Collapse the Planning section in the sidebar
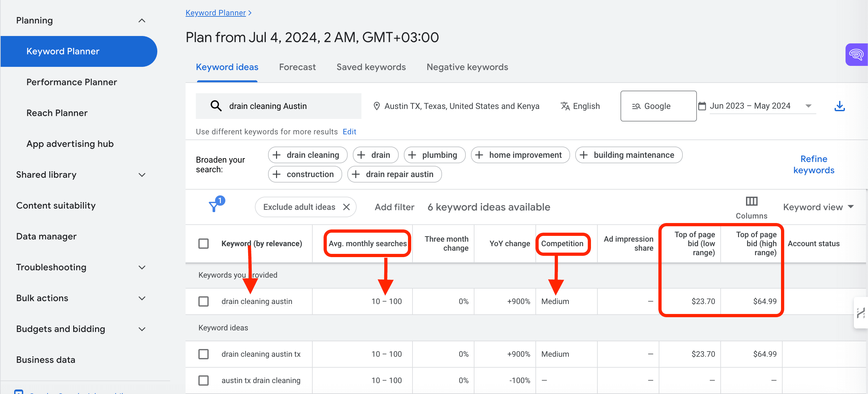Screen dimensions: 868x394 tap(142, 20)
